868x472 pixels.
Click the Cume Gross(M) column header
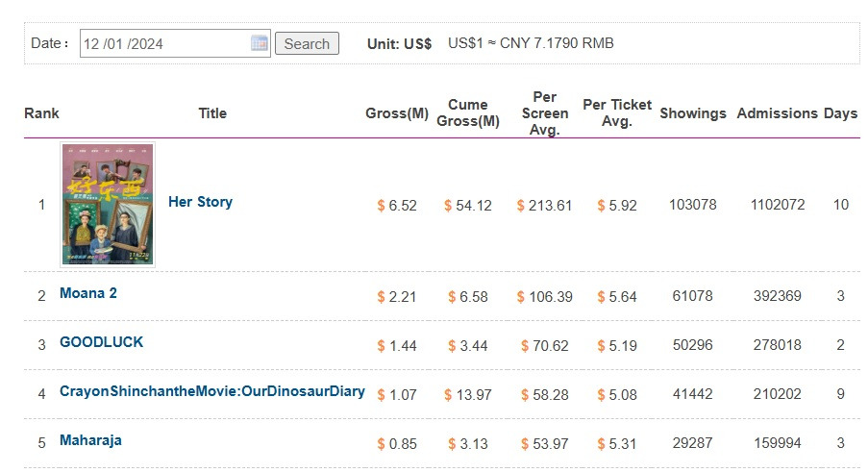tap(468, 112)
